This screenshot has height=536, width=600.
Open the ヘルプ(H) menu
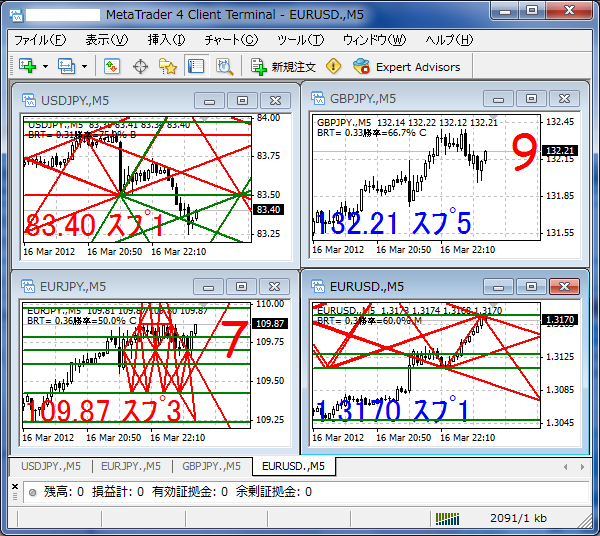coord(449,40)
